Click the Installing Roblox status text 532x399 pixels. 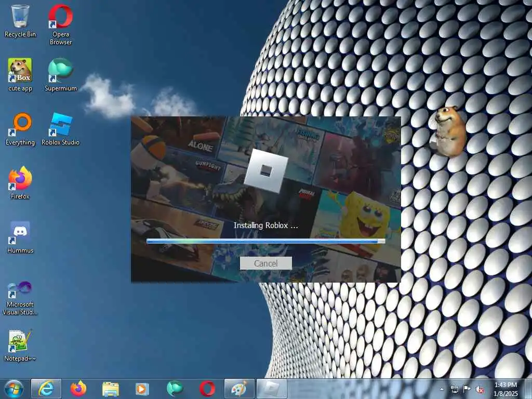point(265,225)
